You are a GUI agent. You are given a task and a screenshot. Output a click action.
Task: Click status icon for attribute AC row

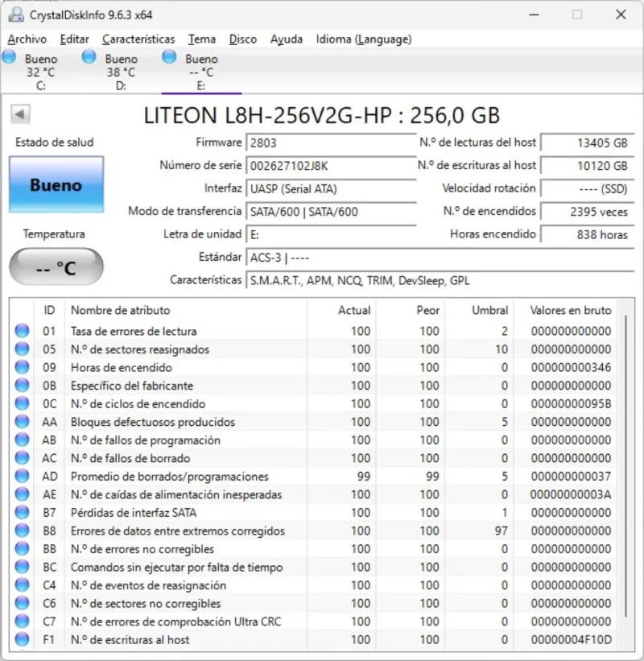[x=22, y=458]
